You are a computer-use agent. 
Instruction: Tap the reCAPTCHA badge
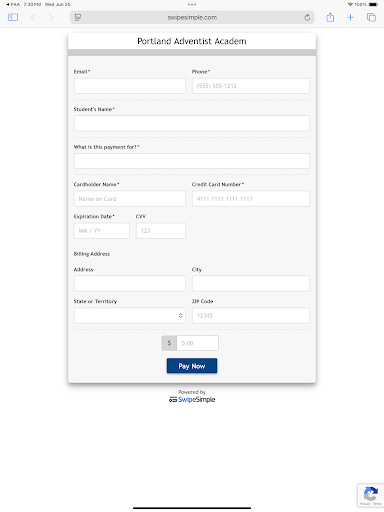click(370, 496)
